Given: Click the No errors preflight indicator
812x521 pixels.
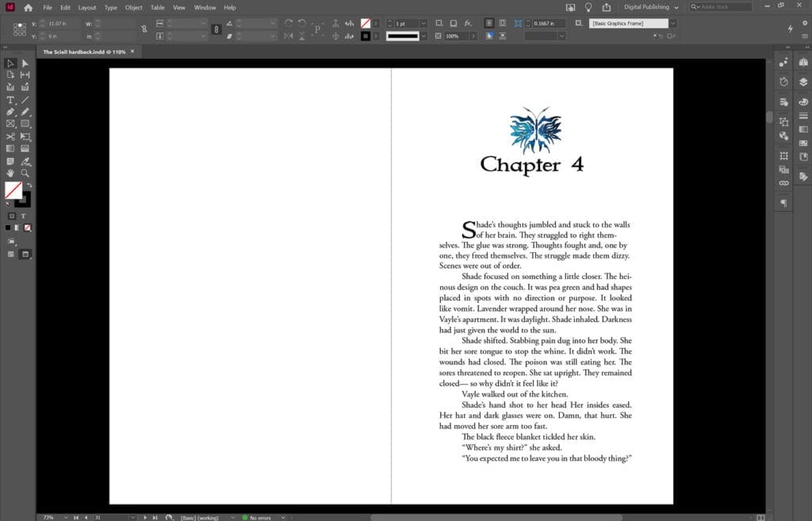Looking at the screenshot, I should (259, 516).
